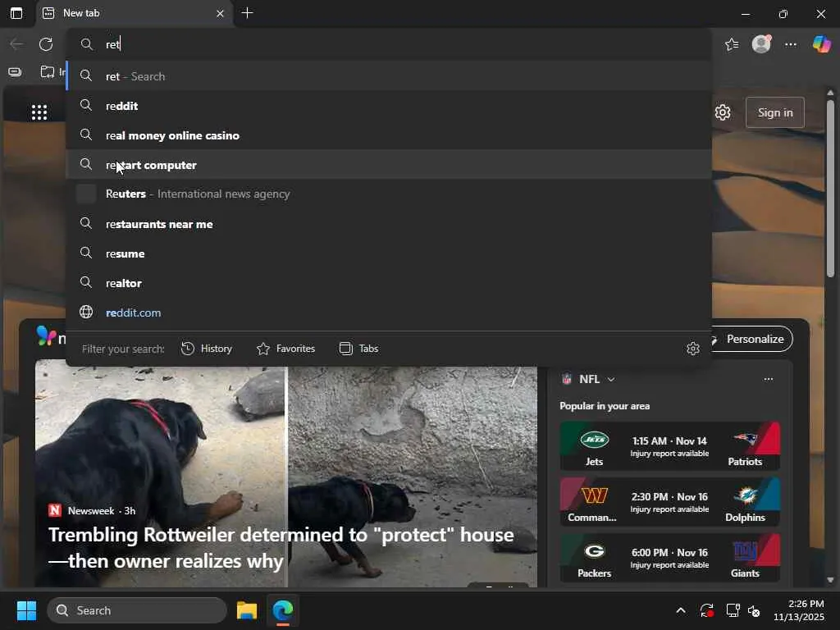This screenshot has height=630, width=840.
Task: Click the Newsweek source logo
Action: click(x=55, y=510)
